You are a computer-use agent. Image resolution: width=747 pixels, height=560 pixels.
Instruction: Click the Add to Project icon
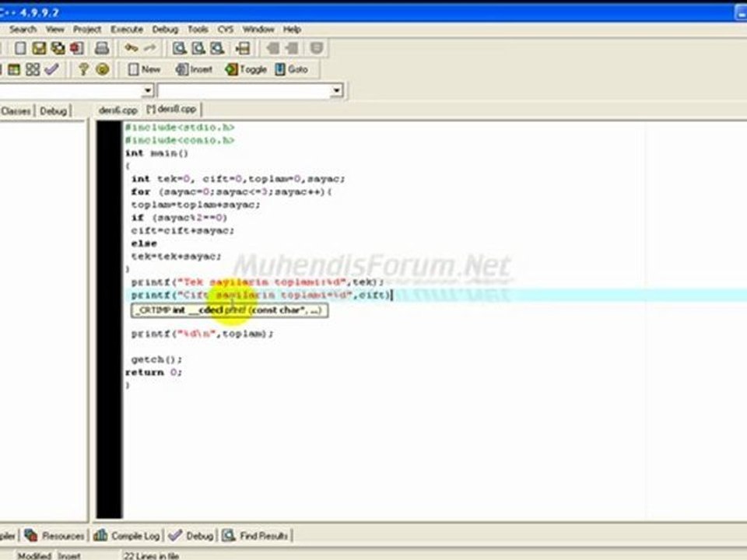point(273,48)
